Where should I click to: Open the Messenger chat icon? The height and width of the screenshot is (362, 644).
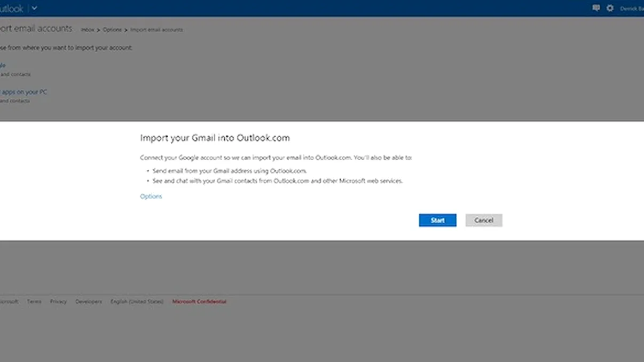(x=596, y=8)
